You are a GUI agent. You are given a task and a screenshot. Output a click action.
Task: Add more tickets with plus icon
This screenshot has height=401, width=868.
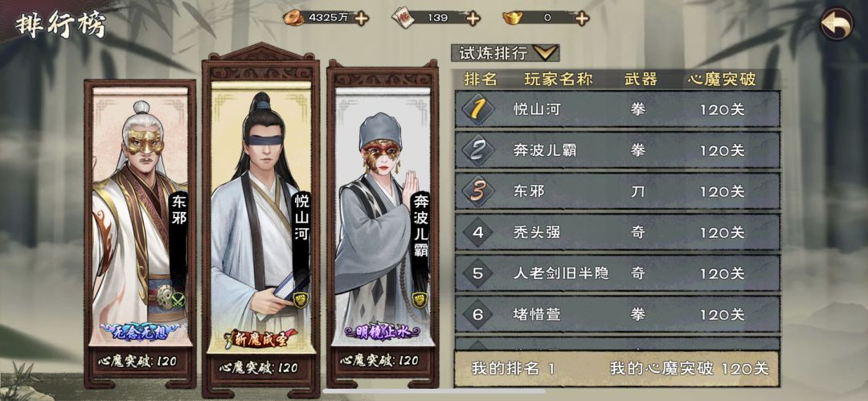[473, 18]
